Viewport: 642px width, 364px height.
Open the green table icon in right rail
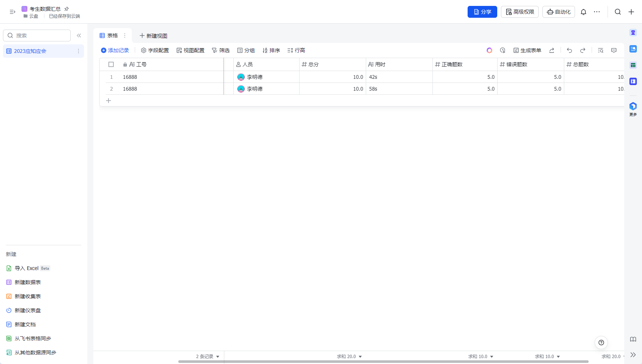click(633, 65)
